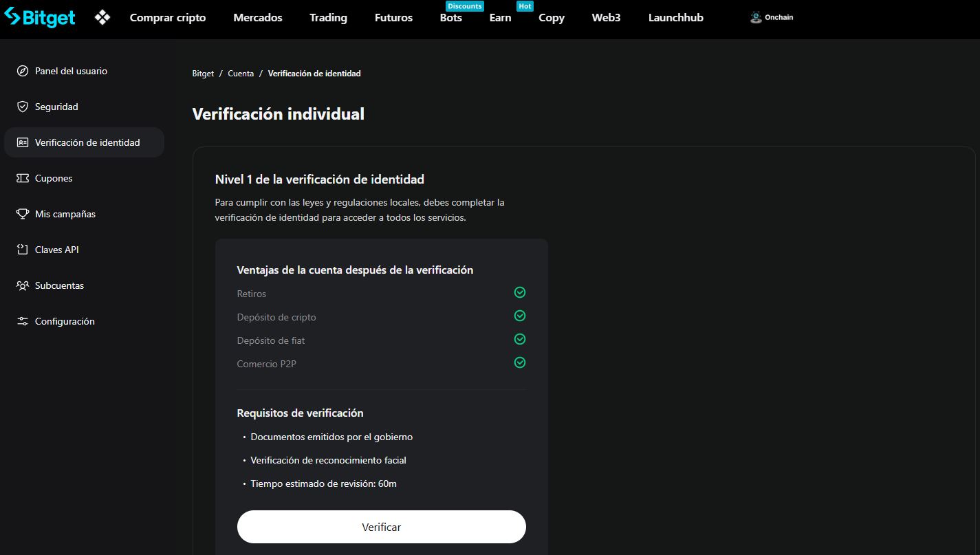Open Cupones via its ticket icon
Image resolution: width=980 pixels, height=555 pixels.
[x=21, y=178]
